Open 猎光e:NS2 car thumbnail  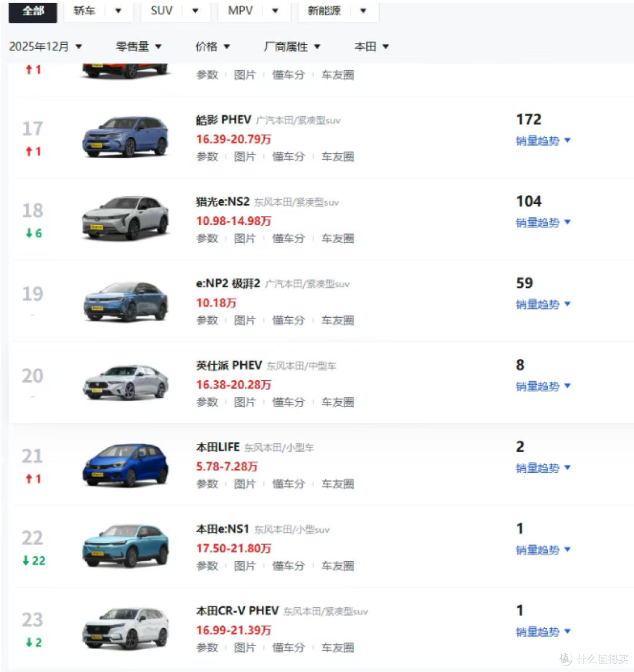pyautogui.click(x=125, y=218)
